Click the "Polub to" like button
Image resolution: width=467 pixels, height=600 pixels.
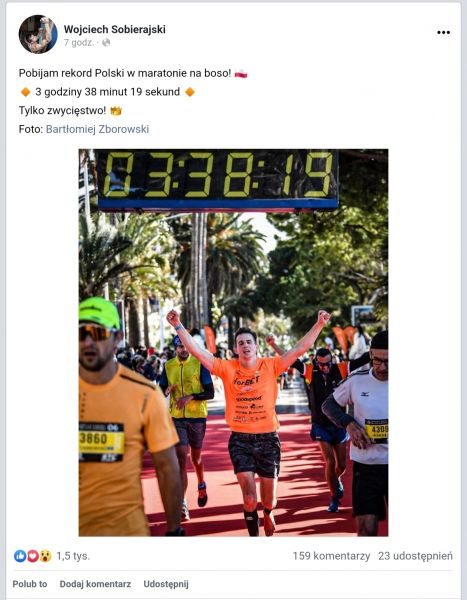[x=30, y=584]
